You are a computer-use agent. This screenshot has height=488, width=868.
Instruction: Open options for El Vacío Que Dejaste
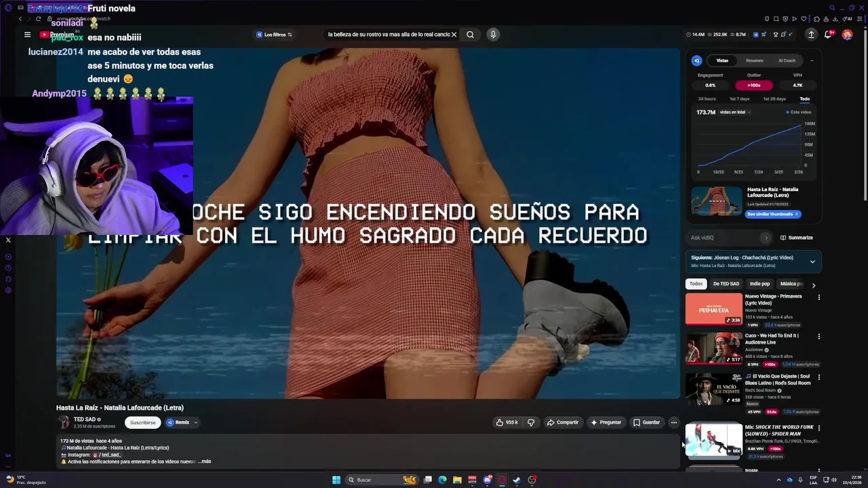point(818,378)
